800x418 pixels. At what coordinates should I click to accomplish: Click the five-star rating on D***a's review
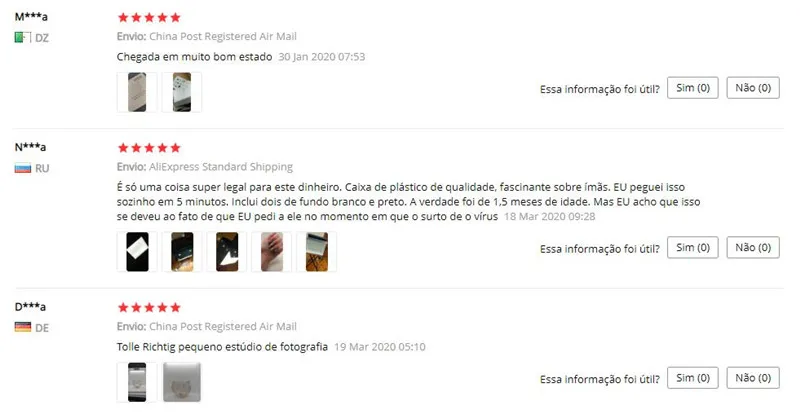point(149,307)
